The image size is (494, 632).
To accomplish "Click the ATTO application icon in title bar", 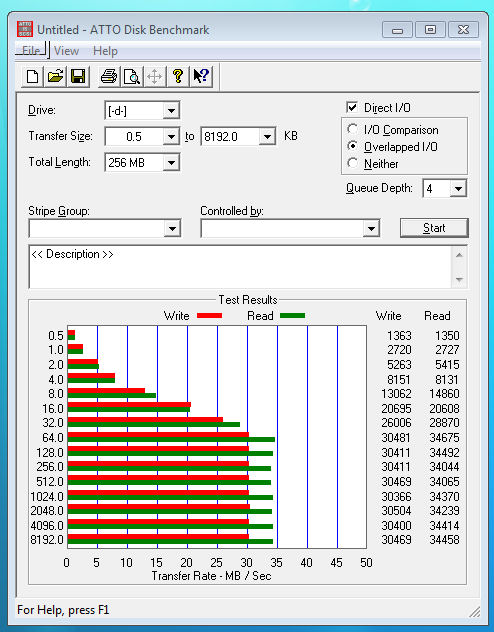I will pos(25,29).
